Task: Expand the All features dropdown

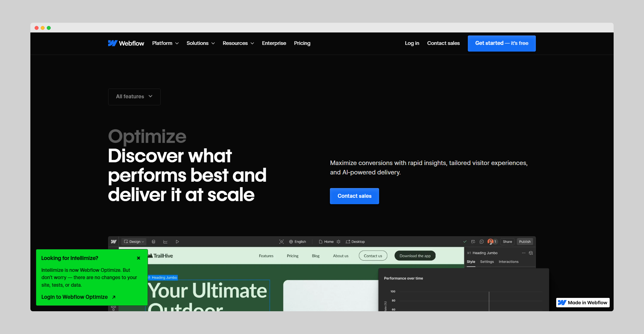Action: (x=134, y=97)
